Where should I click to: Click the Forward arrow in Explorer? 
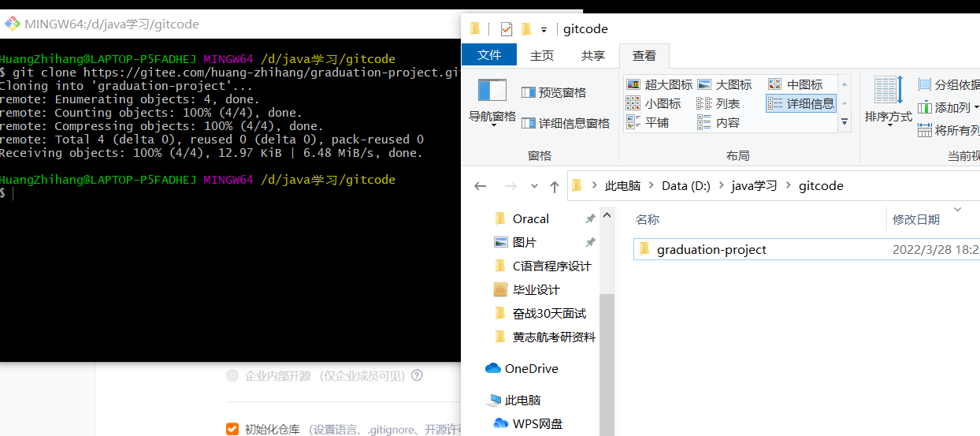(510, 186)
